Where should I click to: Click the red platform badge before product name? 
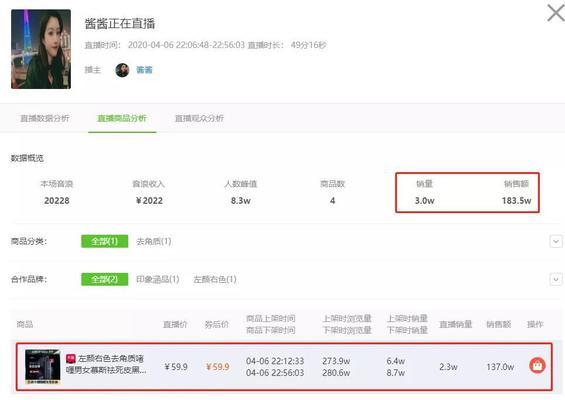(71, 359)
